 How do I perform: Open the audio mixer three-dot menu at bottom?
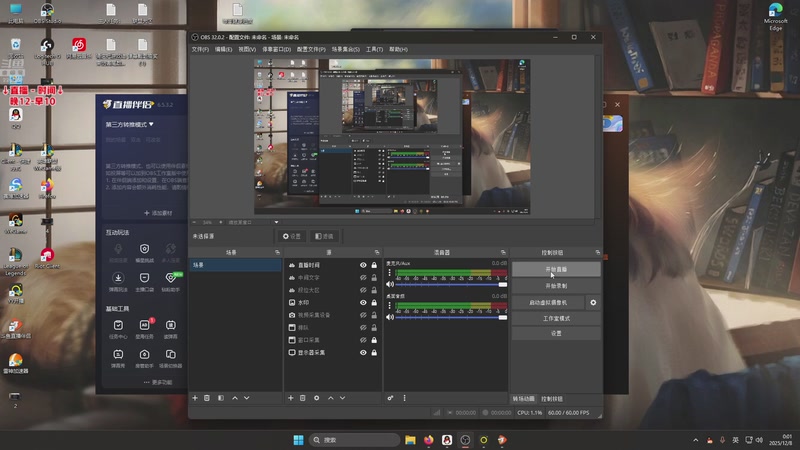pos(405,398)
